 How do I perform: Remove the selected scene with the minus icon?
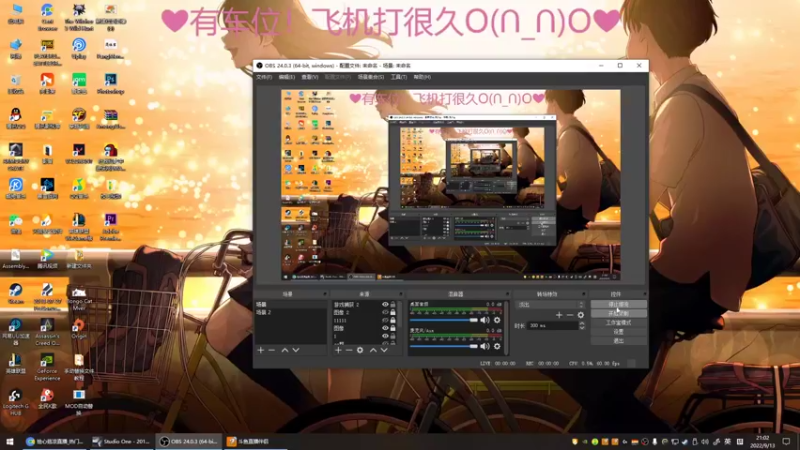coord(272,350)
